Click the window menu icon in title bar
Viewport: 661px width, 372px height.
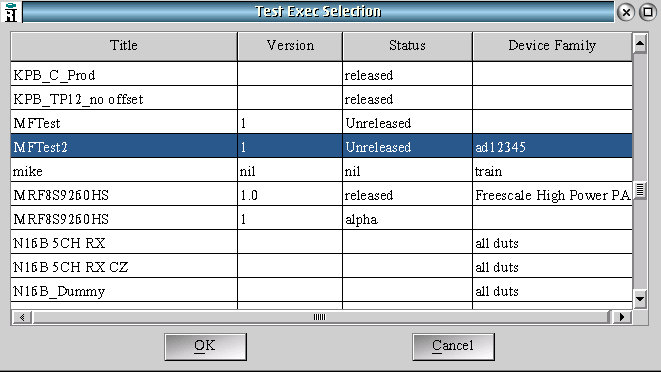click(x=11, y=12)
